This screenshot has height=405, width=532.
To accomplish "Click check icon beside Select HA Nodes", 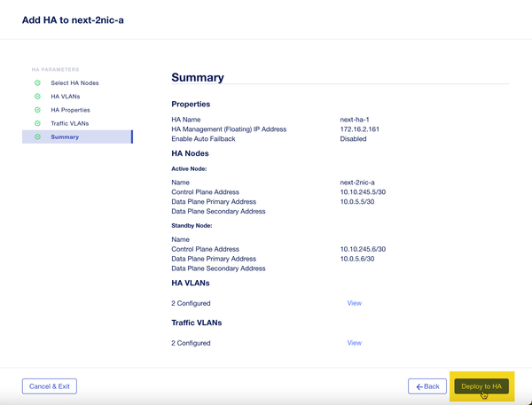I will [37, 82].
